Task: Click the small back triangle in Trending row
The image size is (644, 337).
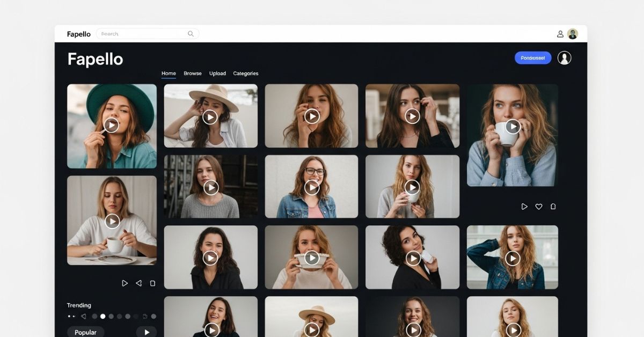Action: point(83,317)
